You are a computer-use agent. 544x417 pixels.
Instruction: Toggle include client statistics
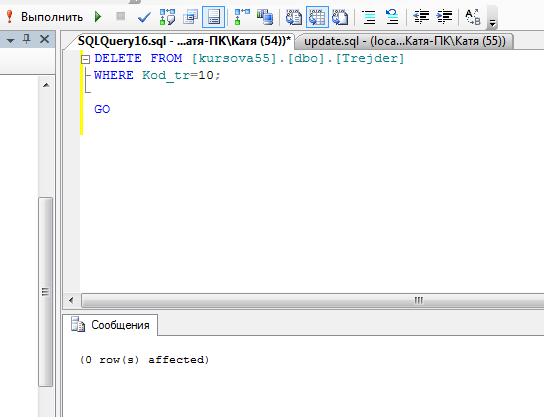[x=265, y=17]
